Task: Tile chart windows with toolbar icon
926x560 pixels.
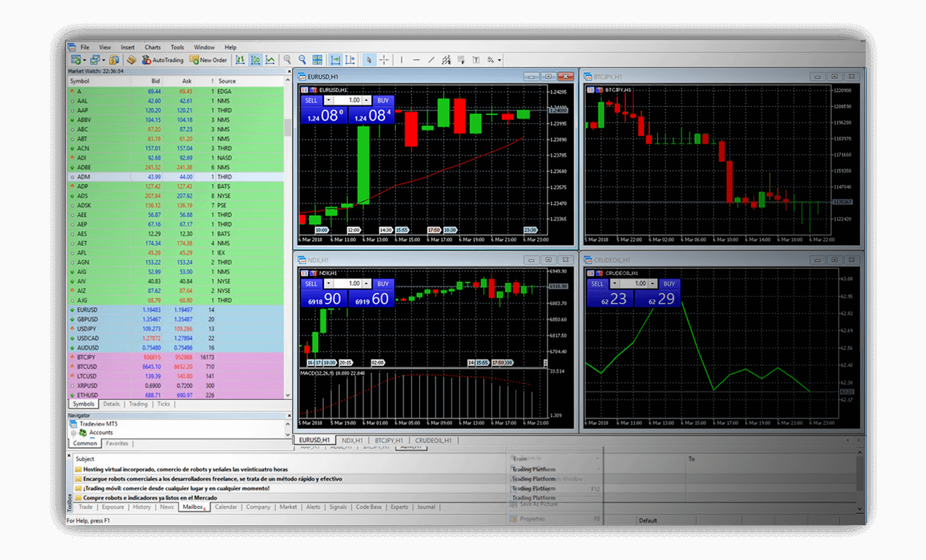Action: click(x=318, y=60)
